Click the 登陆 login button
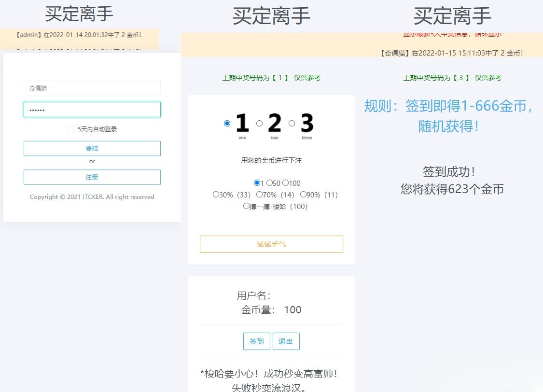 pos(92,148)
